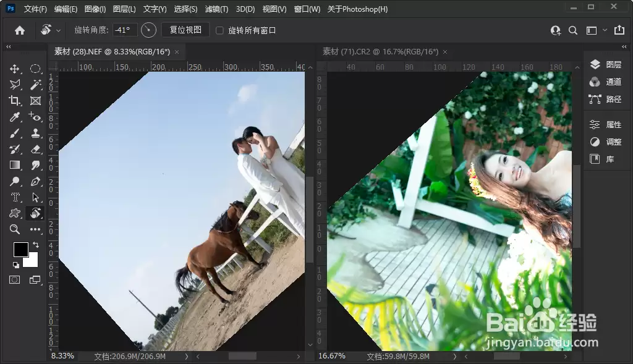The width and height of the screenshot is (633, 364).
Task: Select the Horizontal Type tool
Action: 15,197
